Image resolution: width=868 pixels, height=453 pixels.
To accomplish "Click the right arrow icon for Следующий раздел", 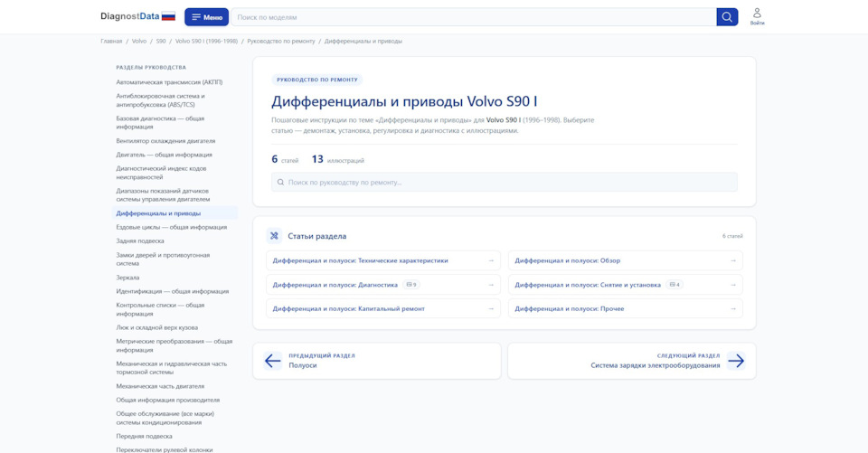I will tap(736, 361).
